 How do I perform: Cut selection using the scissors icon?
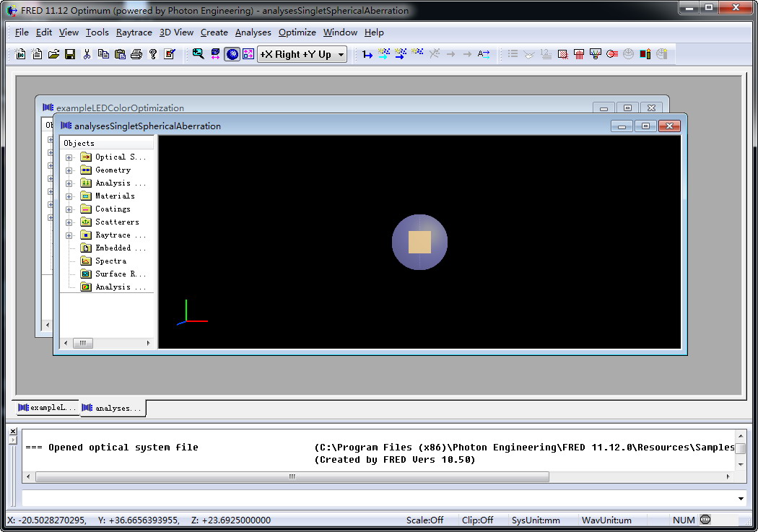tap(87, 54)
